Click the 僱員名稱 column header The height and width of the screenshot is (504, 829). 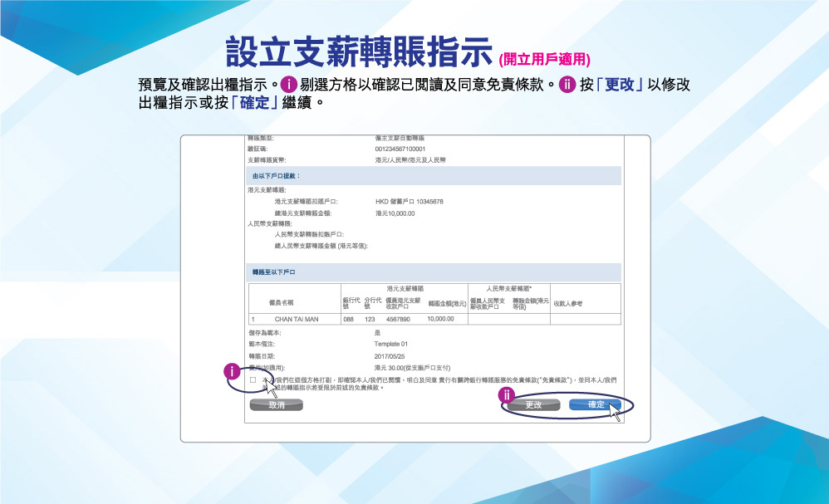coord(280,302)
